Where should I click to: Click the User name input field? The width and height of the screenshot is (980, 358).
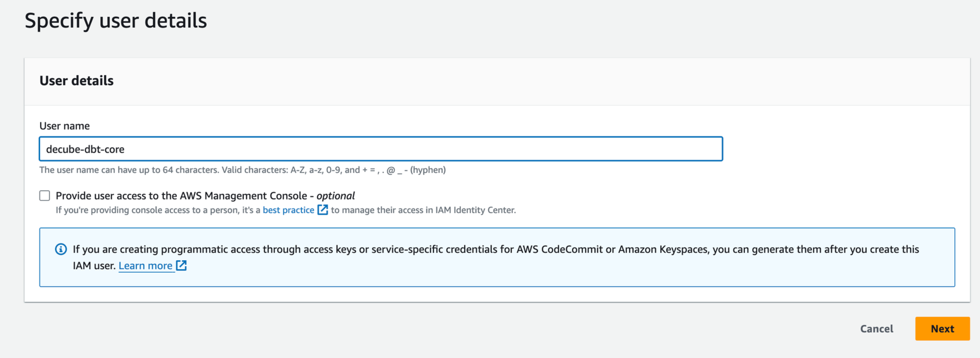click(x=380, y=149)
